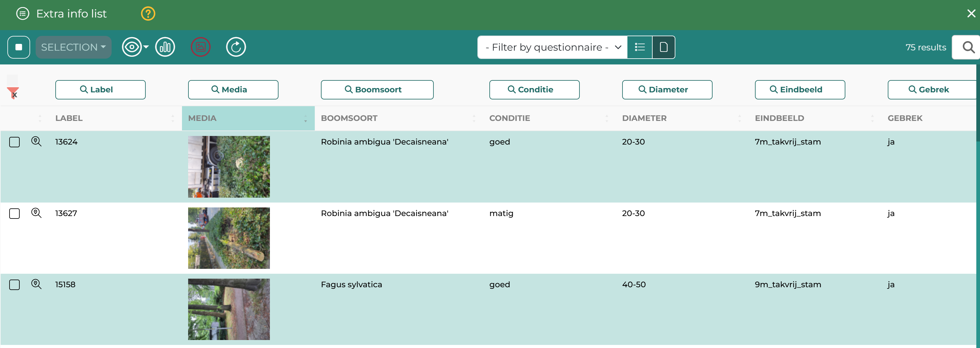The height and width of the screenshot is (348, 980).
Task: Click the search magnifier icon beside results
Action: tap(967, 47)
